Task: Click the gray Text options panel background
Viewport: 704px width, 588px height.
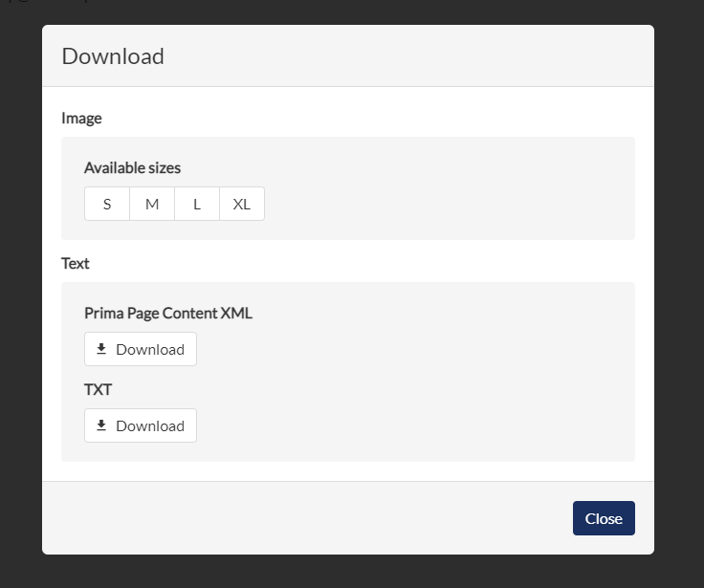Action: pos(404,373)
